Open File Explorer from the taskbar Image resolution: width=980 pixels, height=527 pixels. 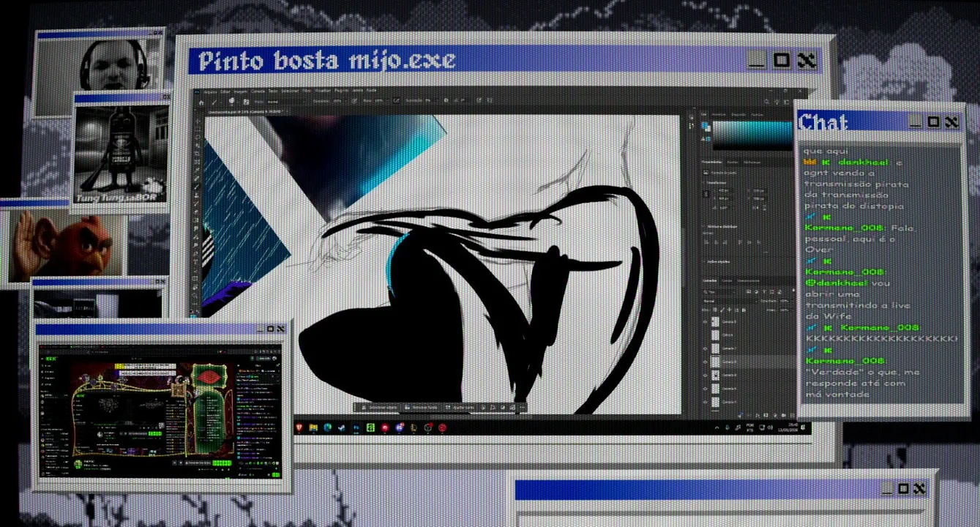pyautogui.click(x=313, y=427)
